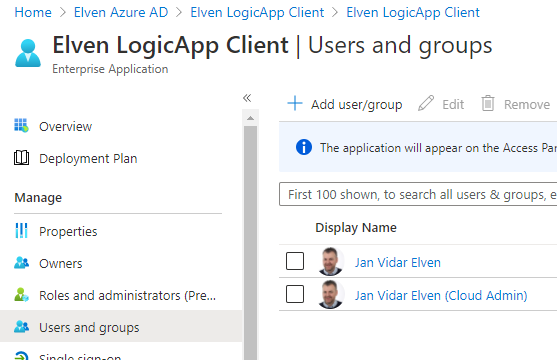This screenshot has width=557, height=360.
Task: Open Jan Vidar Elven (Cloud Admin) link
Action: [x=441, y=295]
